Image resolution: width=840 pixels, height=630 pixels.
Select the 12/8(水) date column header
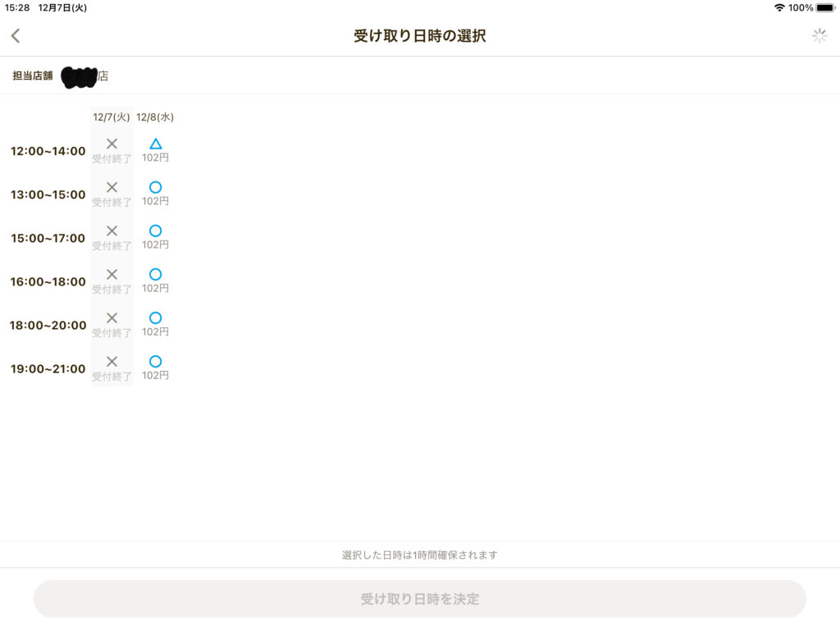[x=155, y=117]
